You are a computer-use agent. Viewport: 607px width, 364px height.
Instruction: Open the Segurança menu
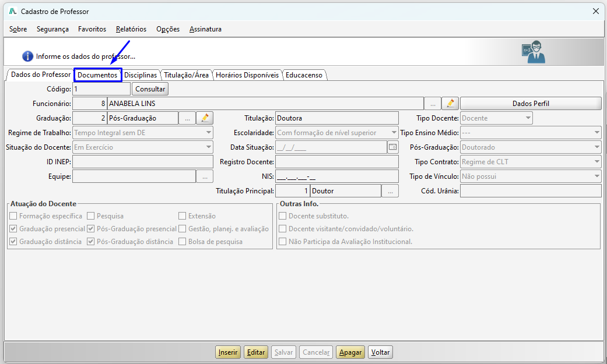click(52, 29)
